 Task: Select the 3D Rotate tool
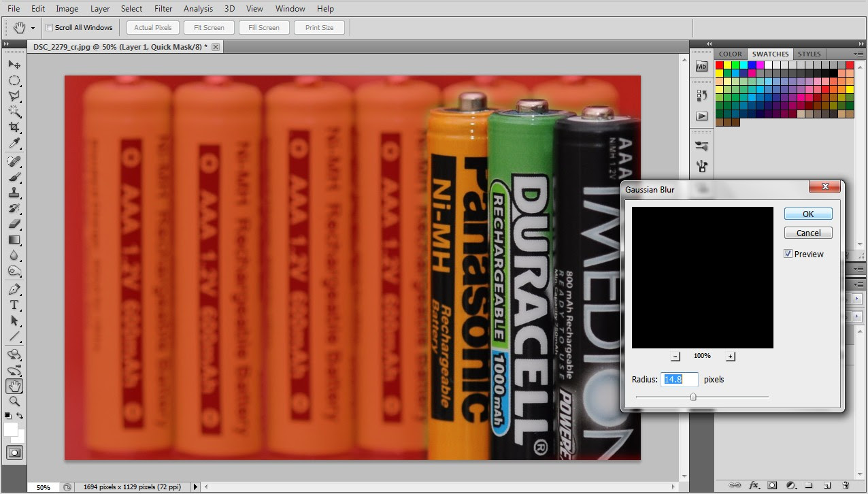point(14,355)
